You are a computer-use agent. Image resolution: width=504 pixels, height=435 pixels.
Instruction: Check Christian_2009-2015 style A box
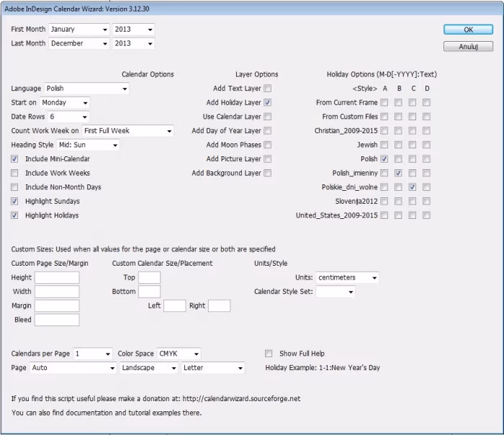click(384, 131)
